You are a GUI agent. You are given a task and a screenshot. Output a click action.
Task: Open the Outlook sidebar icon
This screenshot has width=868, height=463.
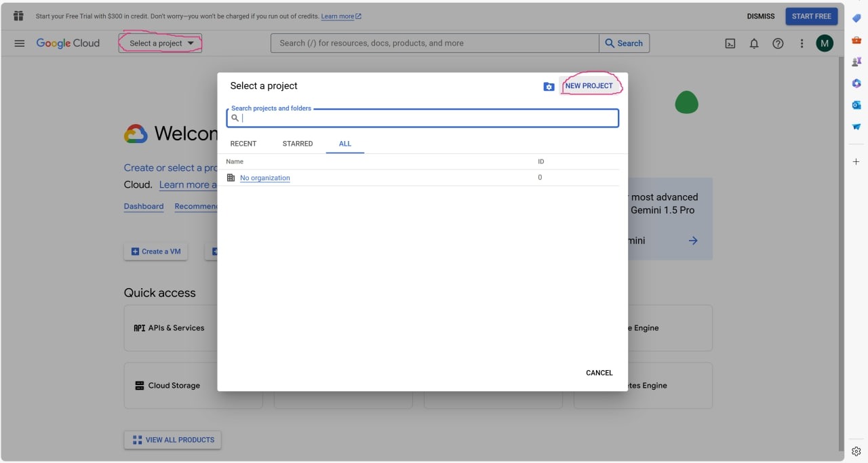coord(856,105)
